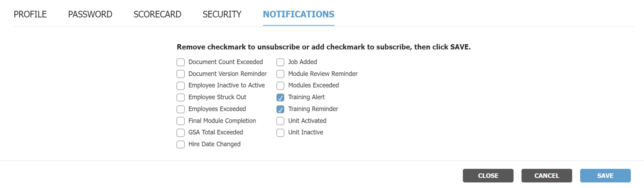Tick the Unit Inactive checkbox

280,133
